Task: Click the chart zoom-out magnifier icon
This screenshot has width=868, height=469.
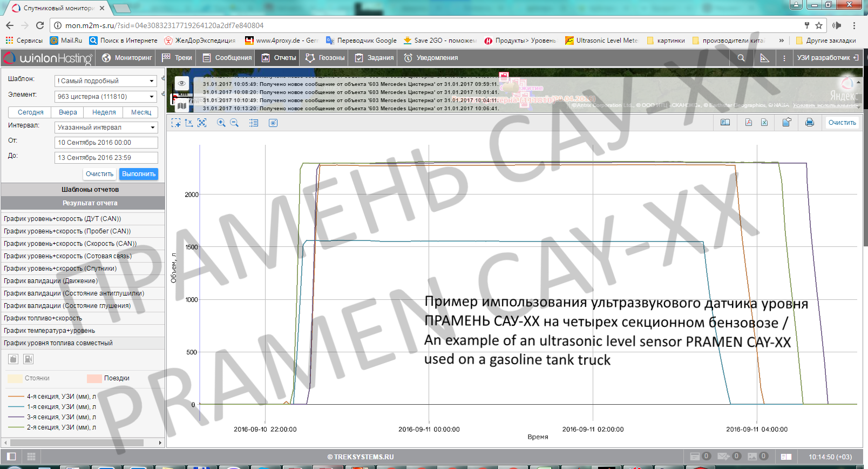Action: (x=234, y=123)
